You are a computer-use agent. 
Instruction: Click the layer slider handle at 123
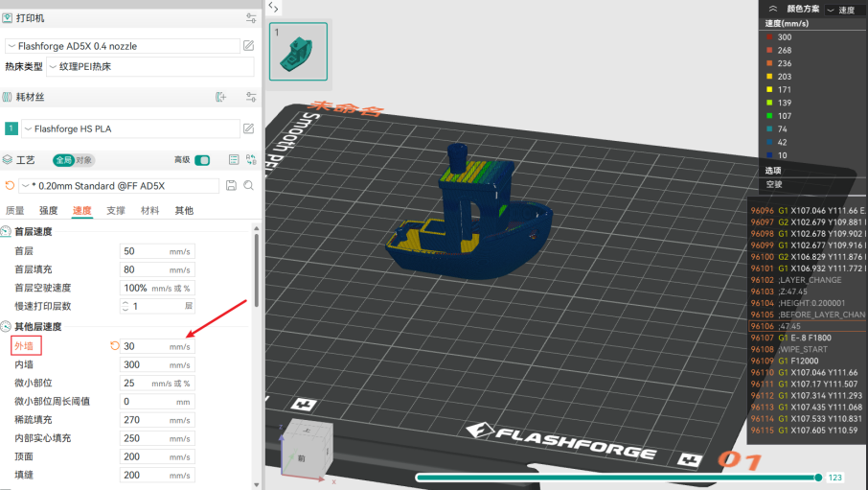(x=818, y=477)
